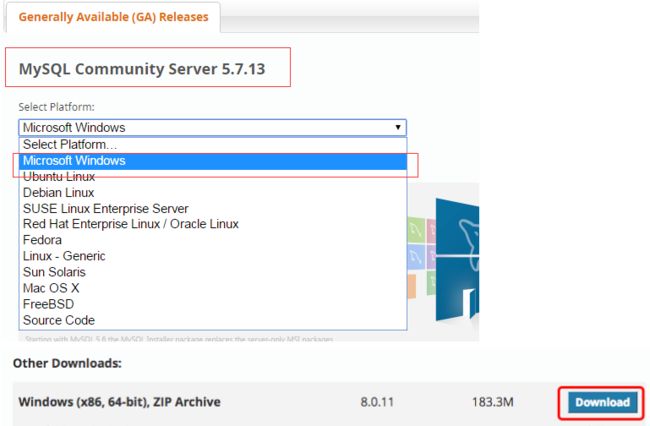Image resolution: width=650 pixels, height=426 pixels.
Task: Click the version number 8.0.11
Action: point(377,402)
